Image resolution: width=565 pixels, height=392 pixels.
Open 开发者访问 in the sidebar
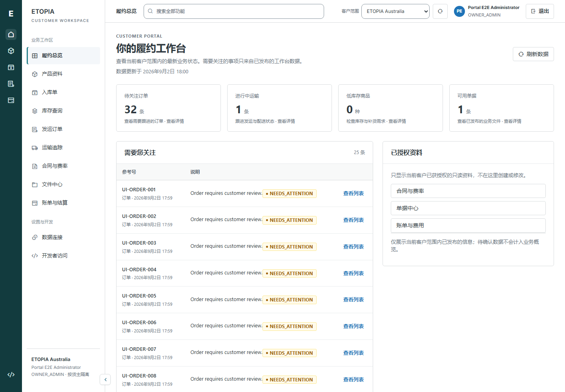[x=63, y=256]
